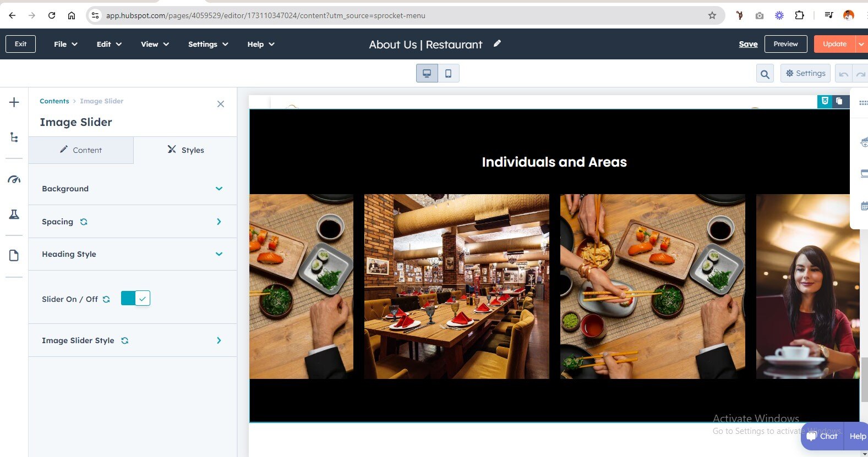
Task: Switch to mobile preview device icon
Action: click(x=448, y=73)
